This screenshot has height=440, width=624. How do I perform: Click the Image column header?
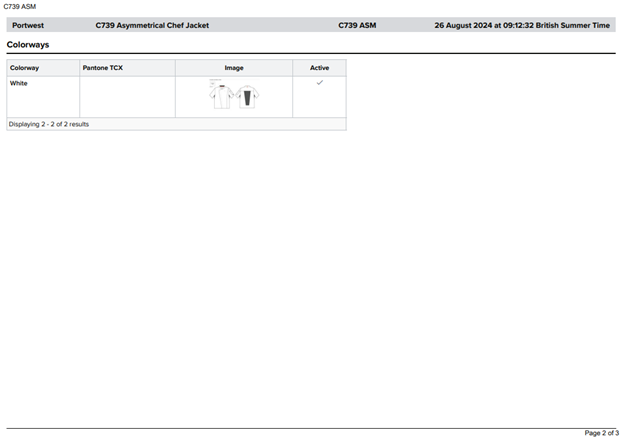234,68
